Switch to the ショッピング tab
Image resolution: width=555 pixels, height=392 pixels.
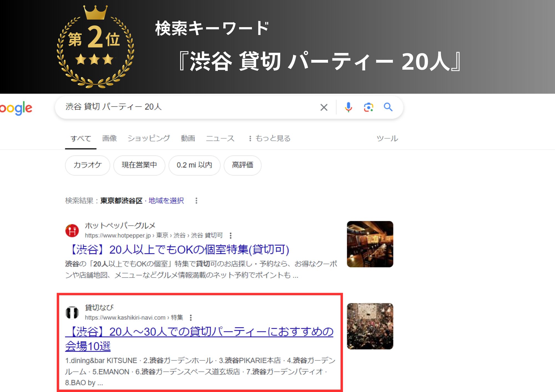point(149,138)
